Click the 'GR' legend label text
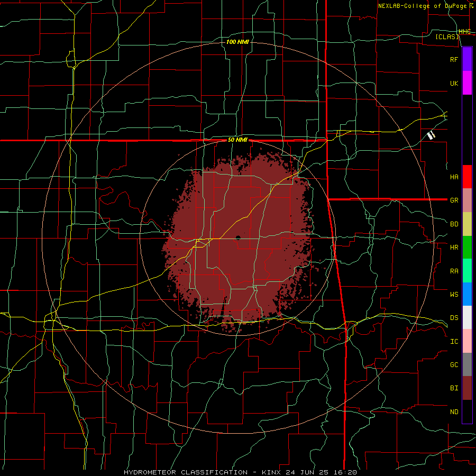The height and width of the screenshot is (476, 476). (x=454, y=200)
